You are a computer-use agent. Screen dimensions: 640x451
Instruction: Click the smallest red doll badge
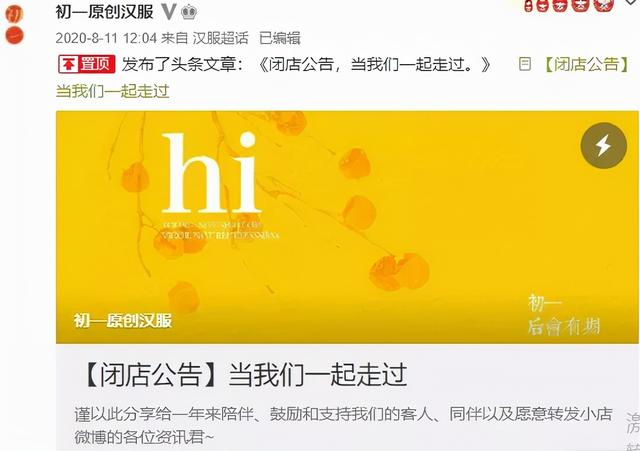[x=529, y=5]
